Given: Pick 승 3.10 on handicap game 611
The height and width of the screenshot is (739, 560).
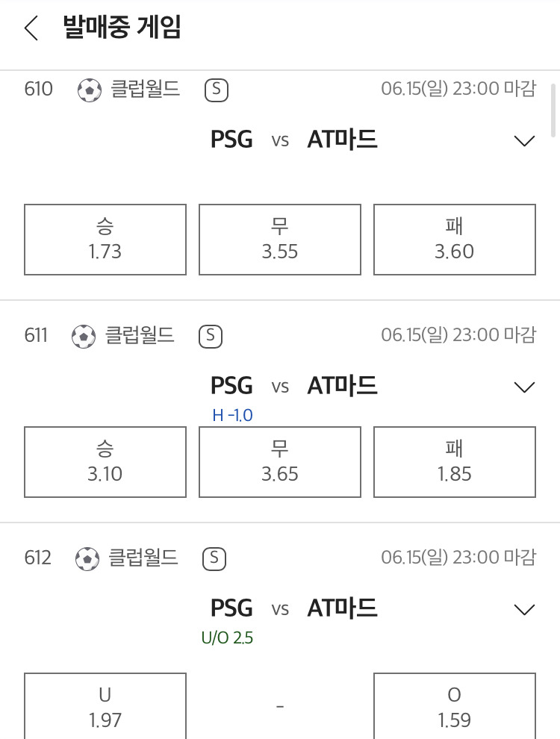Looking at the screenshot, I should click(105, 462).
